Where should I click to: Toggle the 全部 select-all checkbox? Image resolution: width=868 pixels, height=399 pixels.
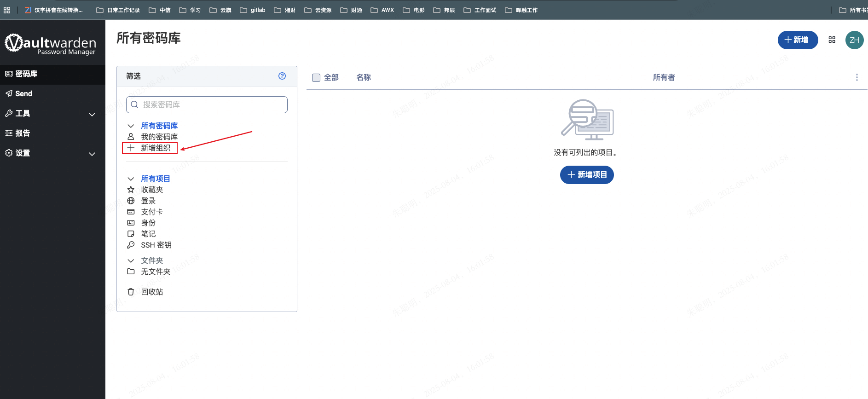(316, 78)
